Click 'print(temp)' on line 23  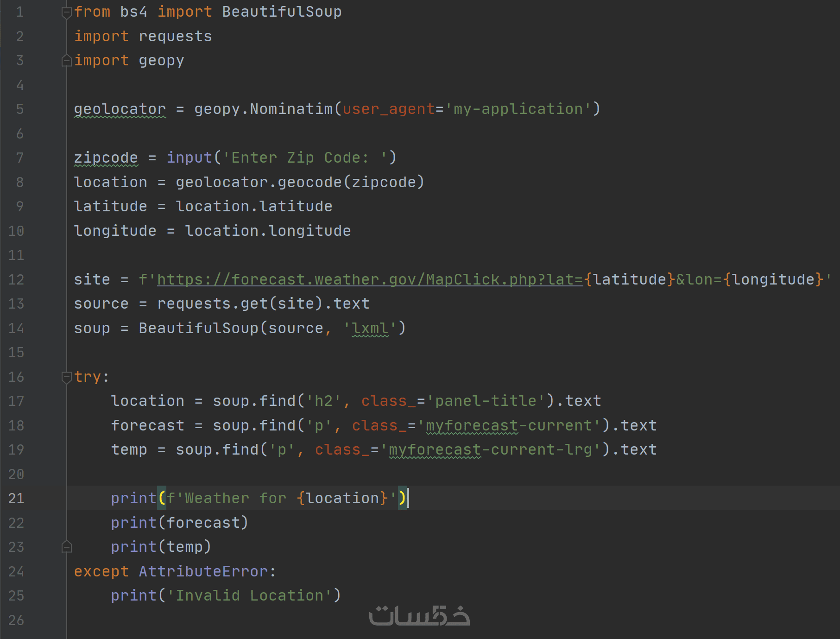(162, 547)
